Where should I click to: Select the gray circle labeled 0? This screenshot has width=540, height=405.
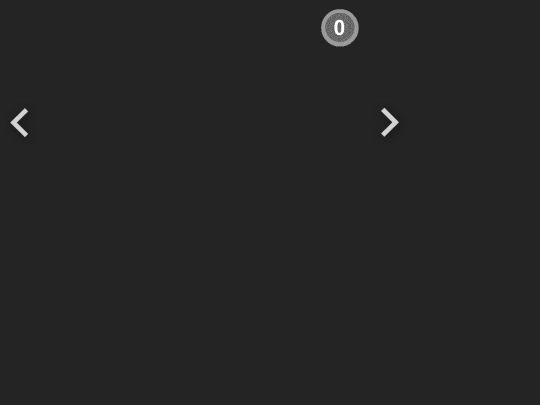[340, 28]
